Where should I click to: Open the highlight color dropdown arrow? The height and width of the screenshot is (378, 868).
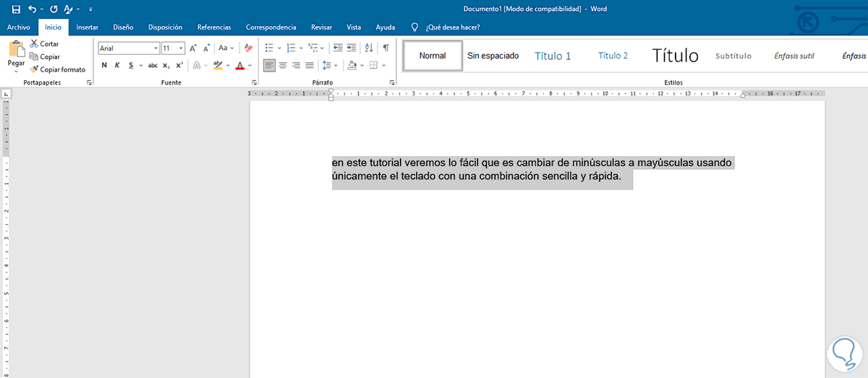coord(227,65)
